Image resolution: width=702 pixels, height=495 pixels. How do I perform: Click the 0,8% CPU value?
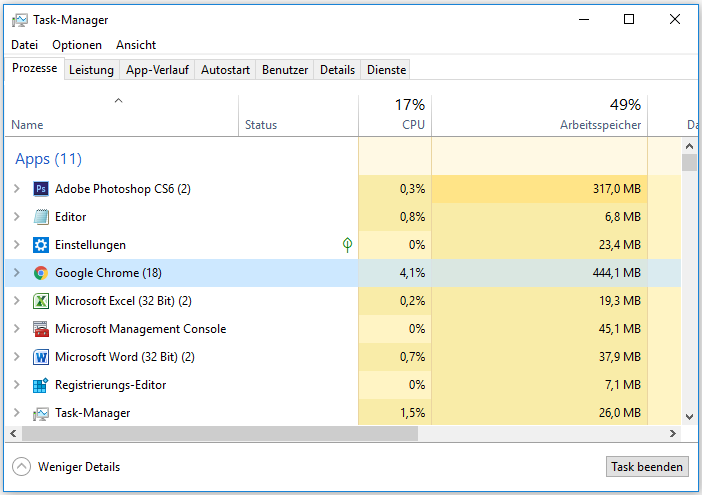[412, 217]
